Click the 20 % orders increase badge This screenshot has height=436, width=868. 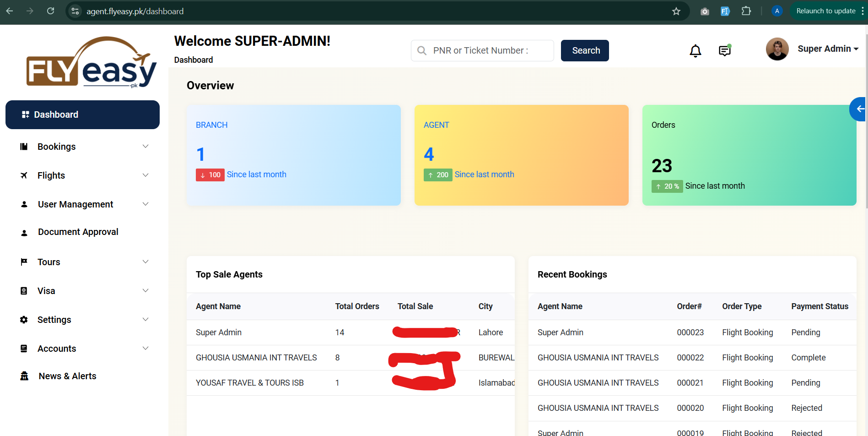coord(667,186)
